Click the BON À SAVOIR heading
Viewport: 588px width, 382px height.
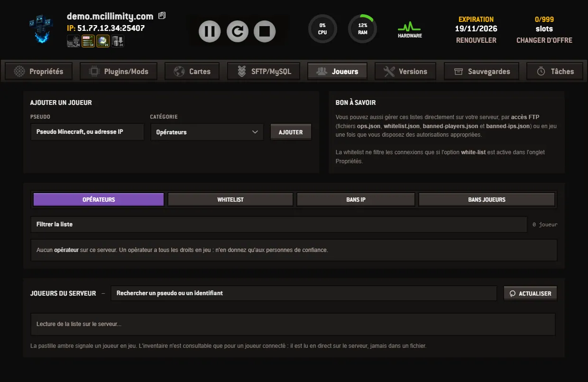356,102
